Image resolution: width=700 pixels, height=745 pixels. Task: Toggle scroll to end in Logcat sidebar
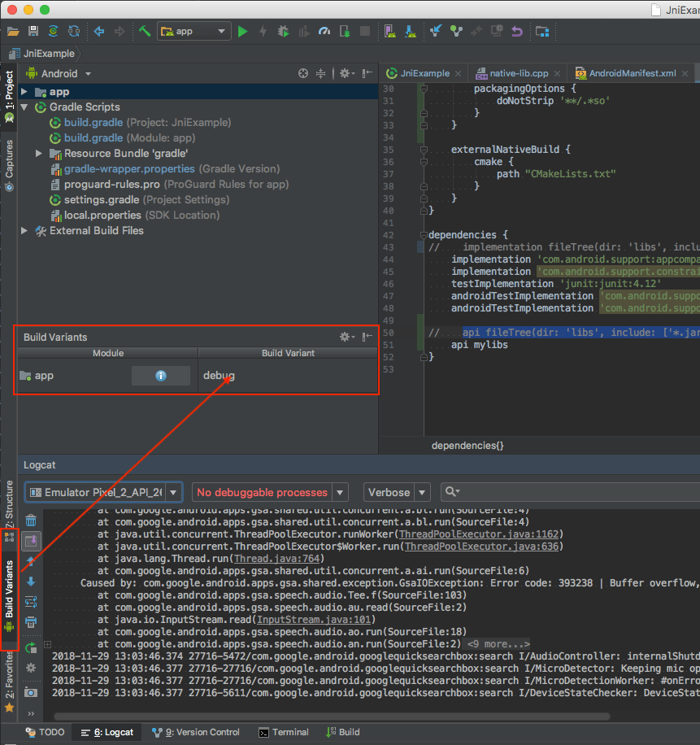pos(30,540)
